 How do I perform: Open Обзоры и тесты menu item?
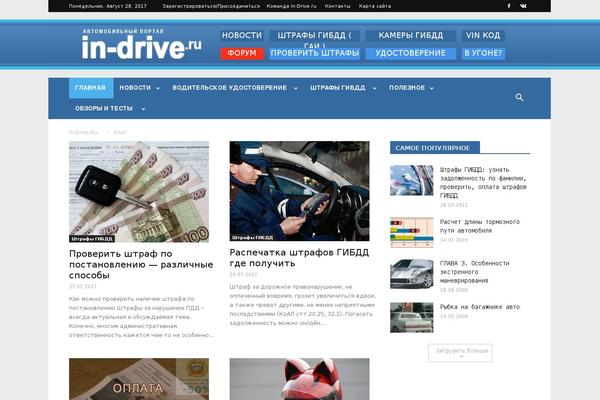104,108
